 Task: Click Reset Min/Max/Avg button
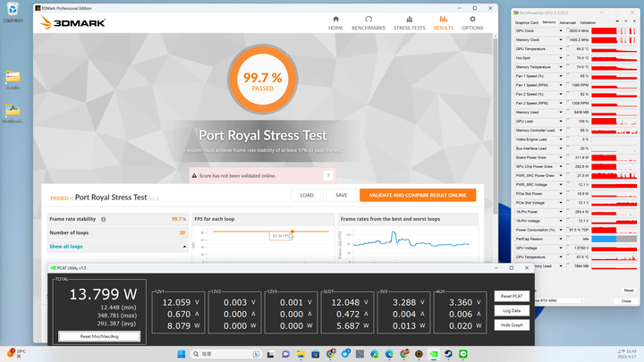99,337
